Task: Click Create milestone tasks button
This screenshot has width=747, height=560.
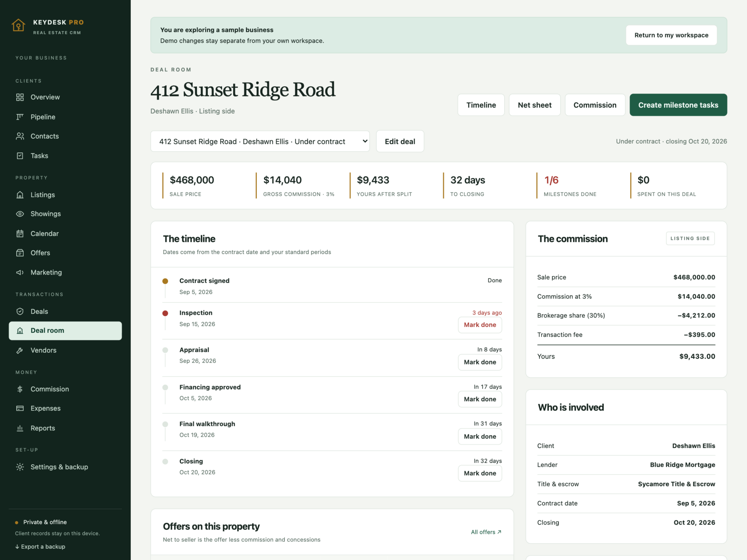Action: tap(678, 105)
